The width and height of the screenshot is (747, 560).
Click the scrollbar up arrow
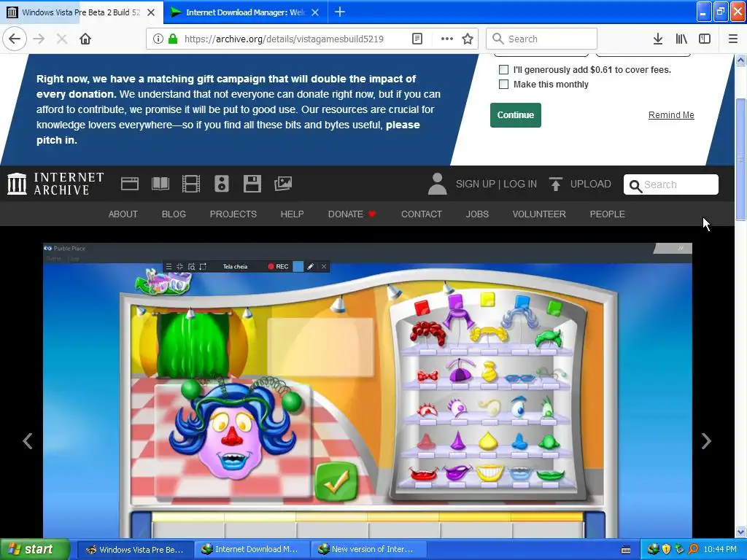pyautogui.click(x=741, y=60)
